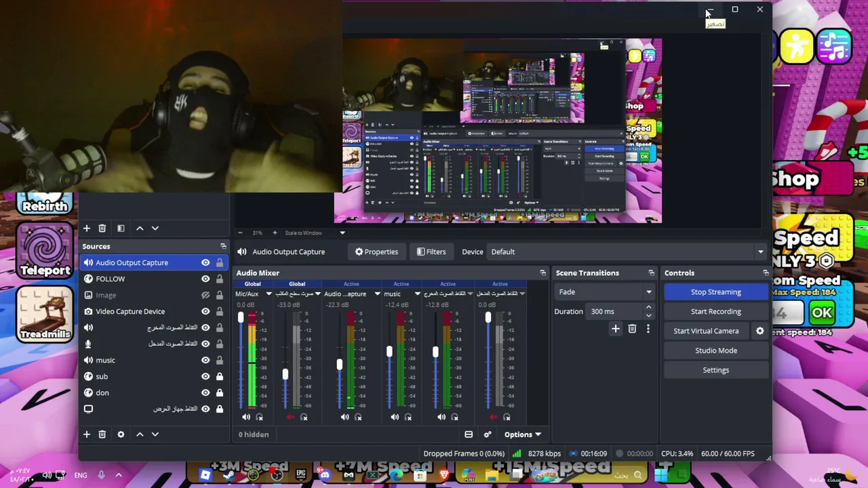The width and height of the screenshot is (868, 488).
Task: Open virtual camera settings gear icon
Action: click(760, 331)
